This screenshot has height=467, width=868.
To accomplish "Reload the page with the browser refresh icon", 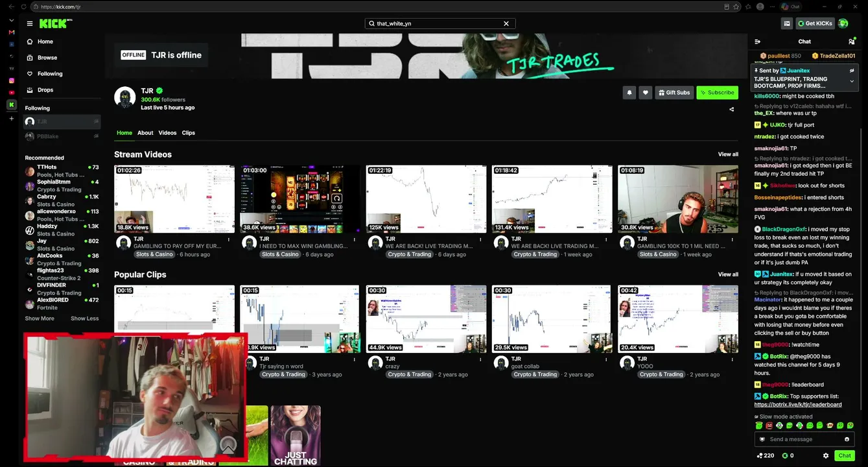I will [x=23, y=6].
